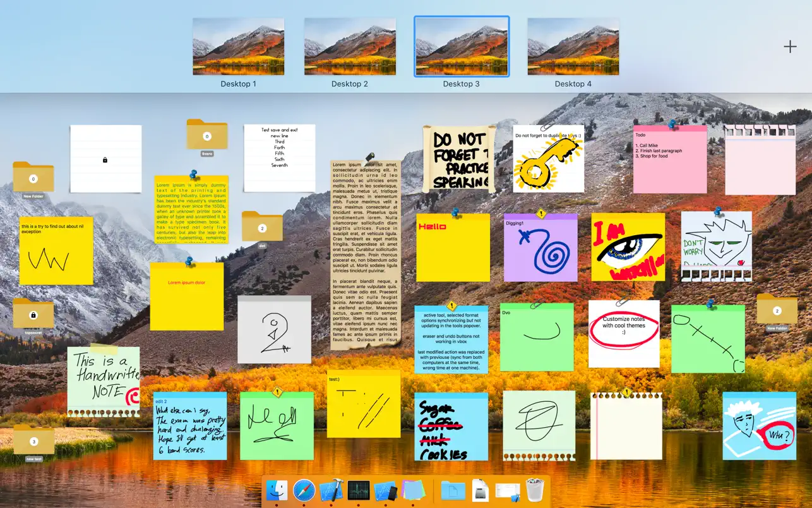Open the sticky notes app from the Dock
Screen dimensions: 812x508
coord(413,490)
